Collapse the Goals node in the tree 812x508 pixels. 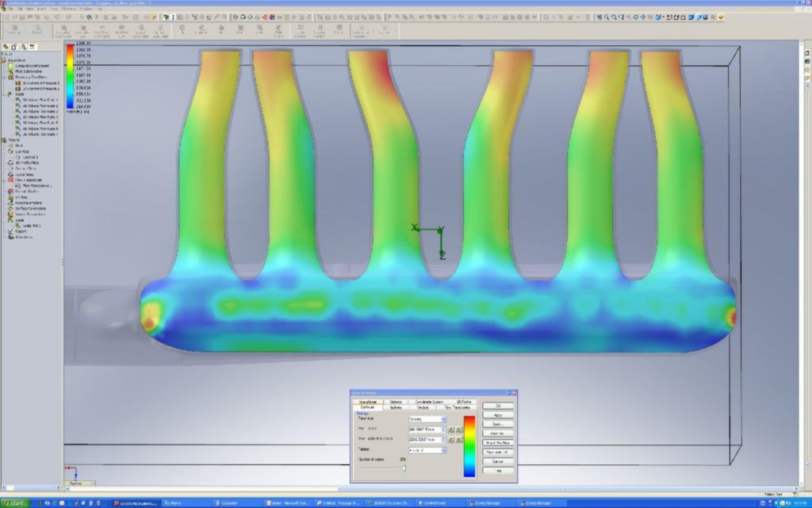4,94
